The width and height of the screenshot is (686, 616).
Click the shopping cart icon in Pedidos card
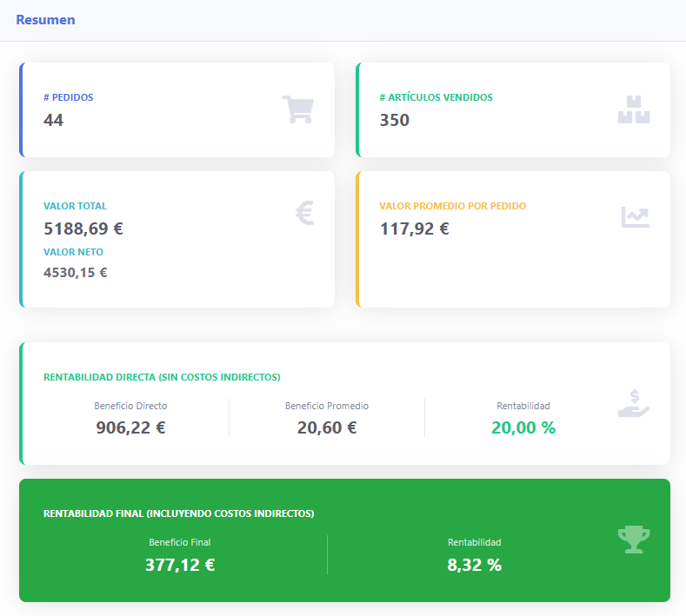[x=297, y=109]
